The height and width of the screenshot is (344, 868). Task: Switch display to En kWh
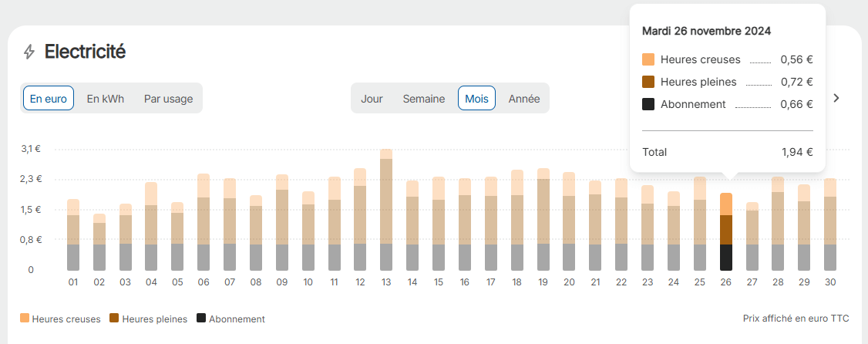tap(105, 99)
